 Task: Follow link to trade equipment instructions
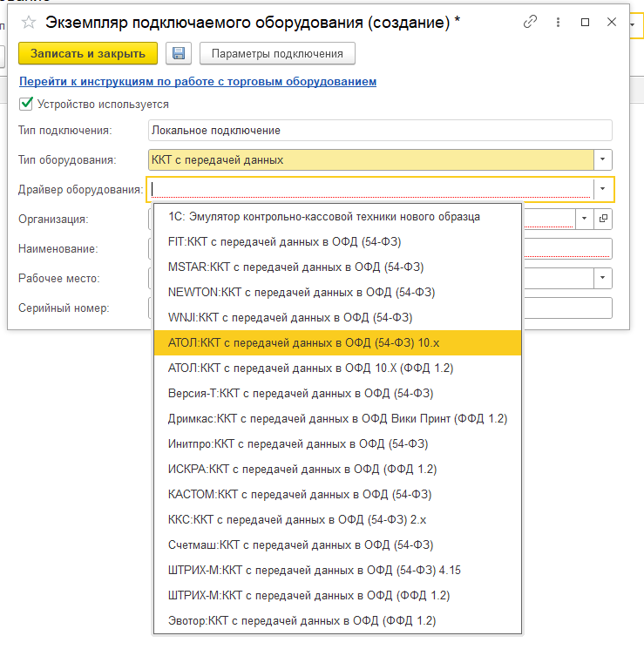coord(198,81)
